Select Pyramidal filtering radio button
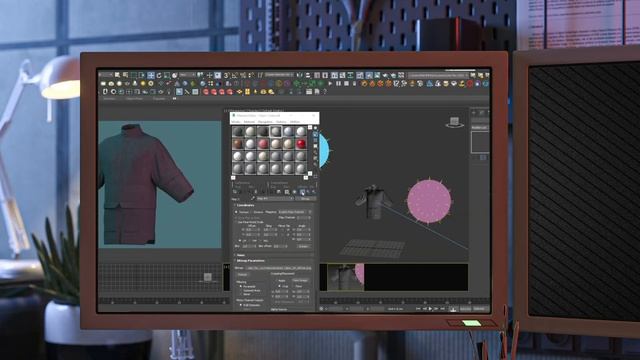The width and height of the screenshot is (640, 360). 240,287
